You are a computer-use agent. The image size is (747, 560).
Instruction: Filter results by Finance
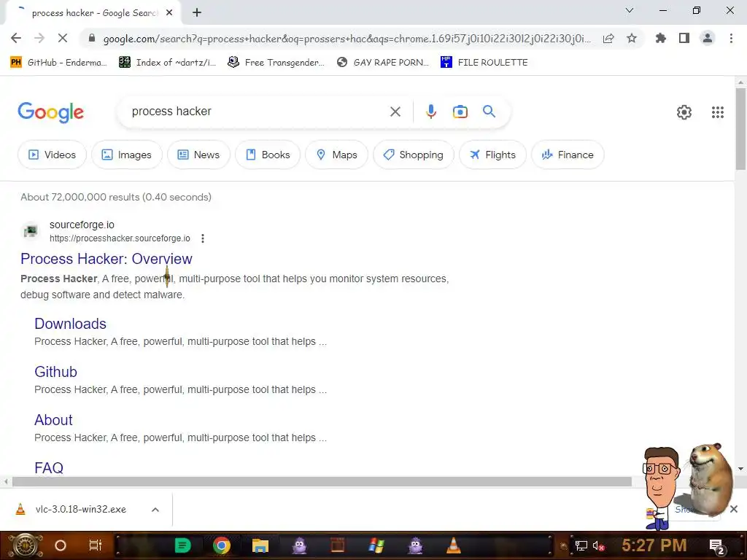(568, 155)
